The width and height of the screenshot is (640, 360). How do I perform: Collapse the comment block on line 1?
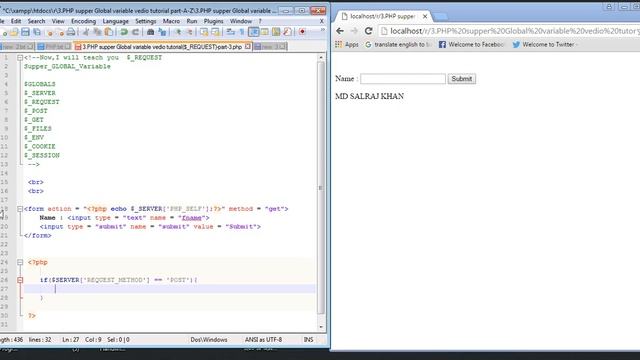click(x=20, y=58)
